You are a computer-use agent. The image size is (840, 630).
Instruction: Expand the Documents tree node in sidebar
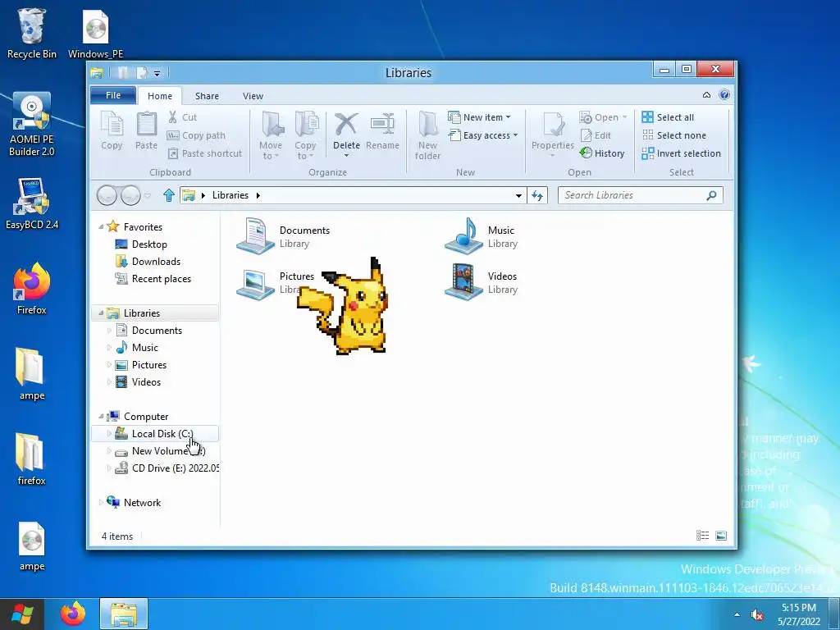(109, 331)
